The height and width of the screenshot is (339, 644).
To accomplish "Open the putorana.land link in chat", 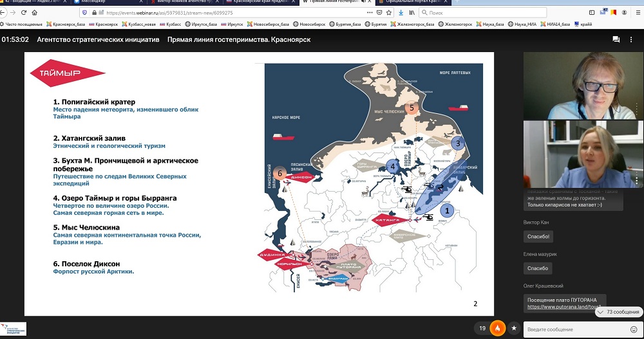I will pyautogui.click(x=559, y=307).
